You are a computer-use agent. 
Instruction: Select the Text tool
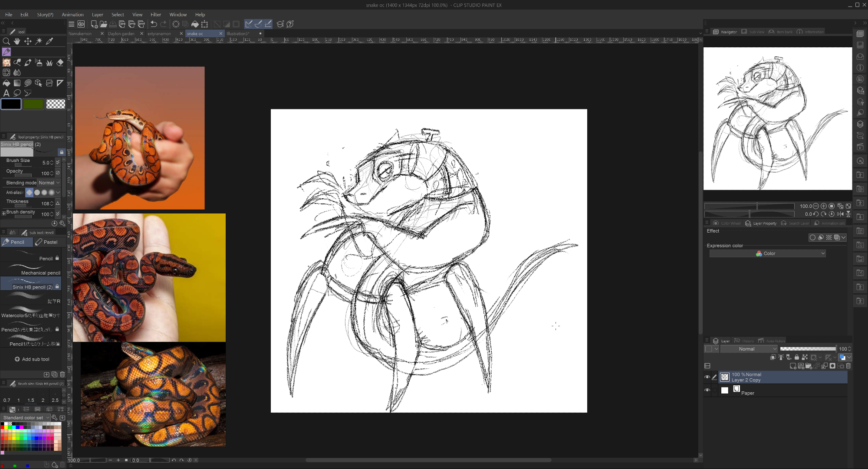tap(6, 93)
